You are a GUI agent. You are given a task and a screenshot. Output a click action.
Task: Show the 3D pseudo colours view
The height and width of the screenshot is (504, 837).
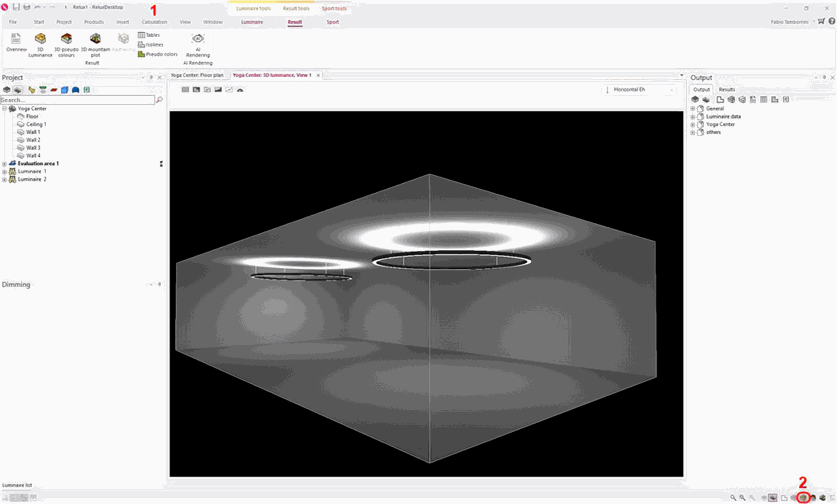[x=66, y=44]
